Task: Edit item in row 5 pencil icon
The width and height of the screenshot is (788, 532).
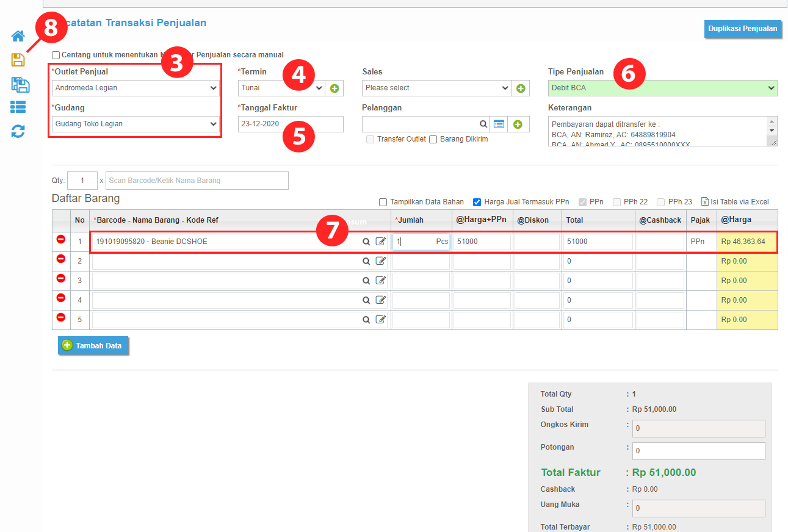Action: click(x=381, y=320)
